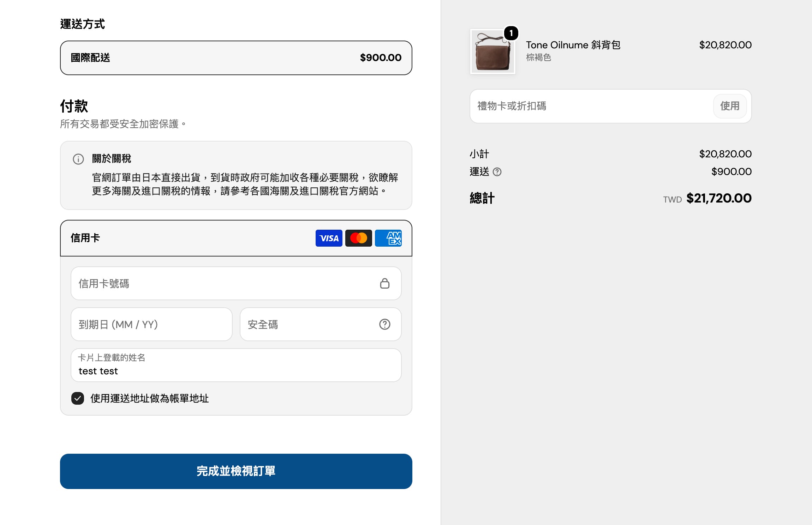Click the $20,820.00 subtotal amount
The width and height of the screenshot is (812, 525).
point(726,154)
